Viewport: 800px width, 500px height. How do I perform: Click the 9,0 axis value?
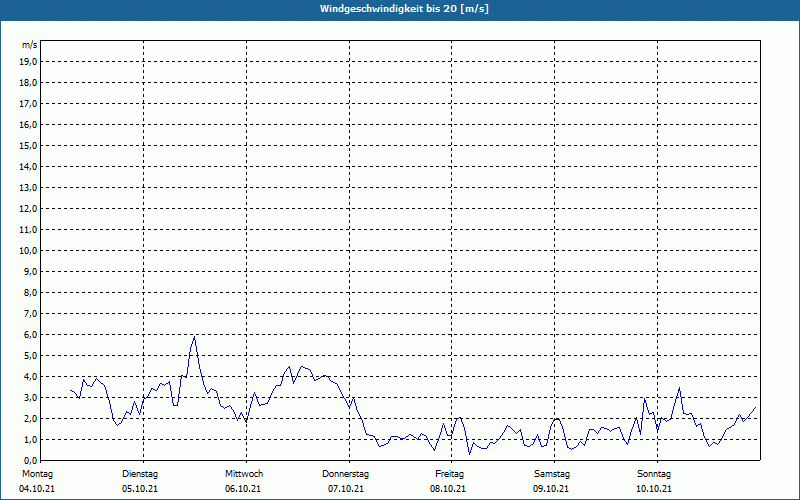pyautogui.click(x=30, y=271)
